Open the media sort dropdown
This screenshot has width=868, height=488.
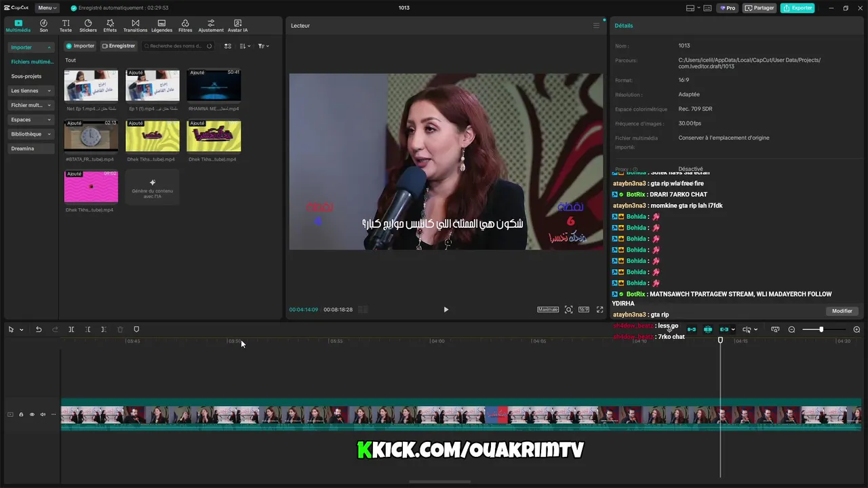tap(245, 46)
